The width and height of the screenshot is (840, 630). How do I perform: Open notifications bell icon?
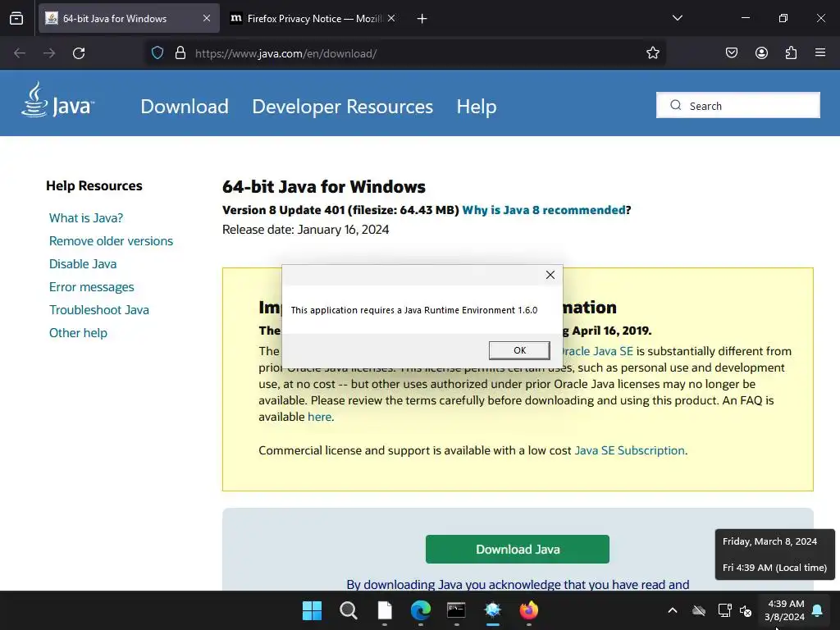(x=818, y=610)
